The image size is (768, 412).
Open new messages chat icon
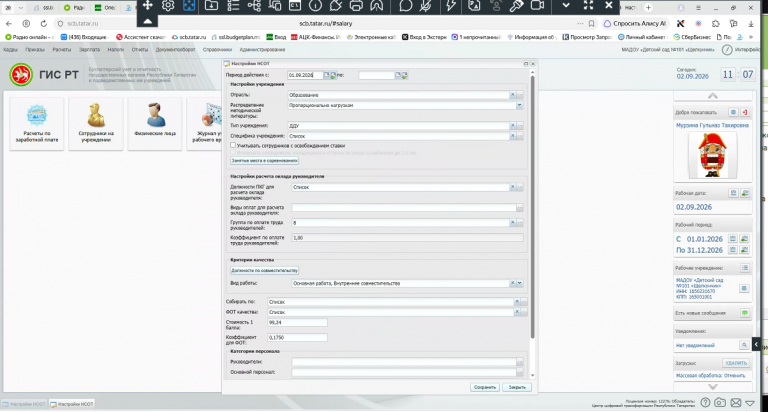745,313
